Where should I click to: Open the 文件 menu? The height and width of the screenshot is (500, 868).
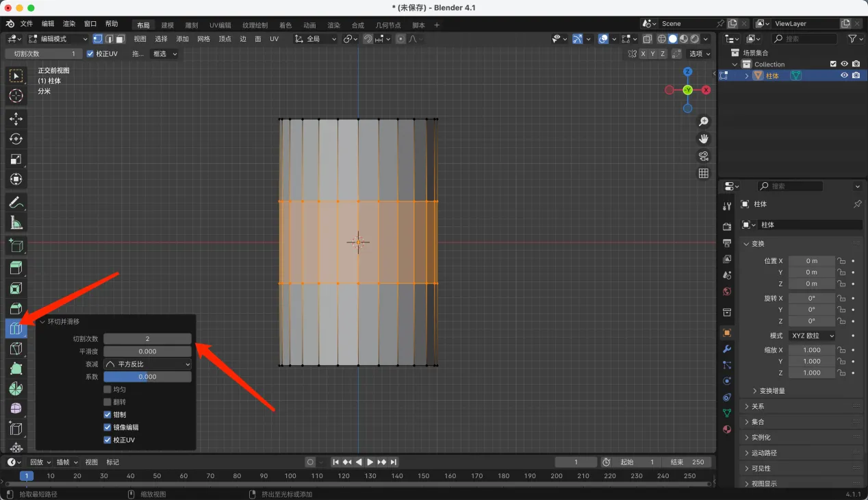(x=27, y=24)
